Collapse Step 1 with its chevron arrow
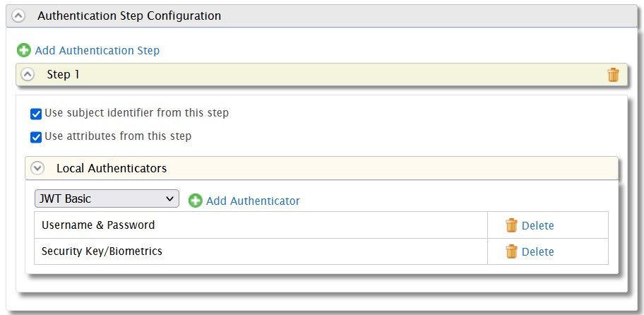644x315 pixels. coord(28,75)
